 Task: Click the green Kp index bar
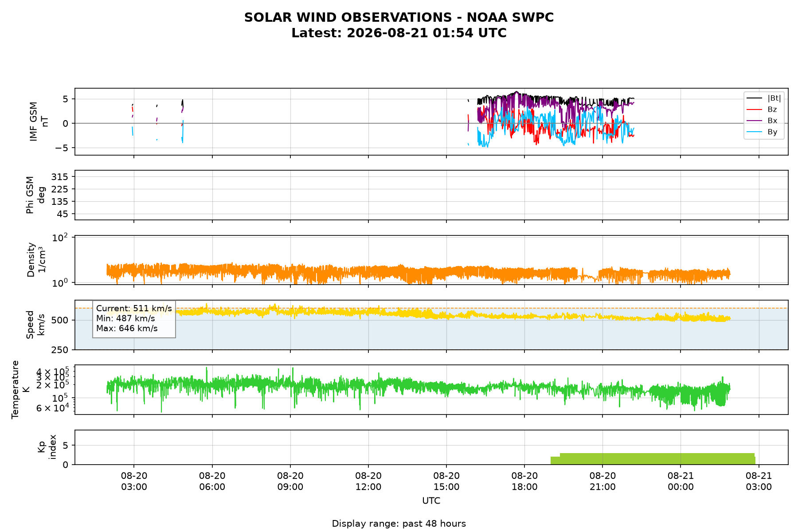653,459
